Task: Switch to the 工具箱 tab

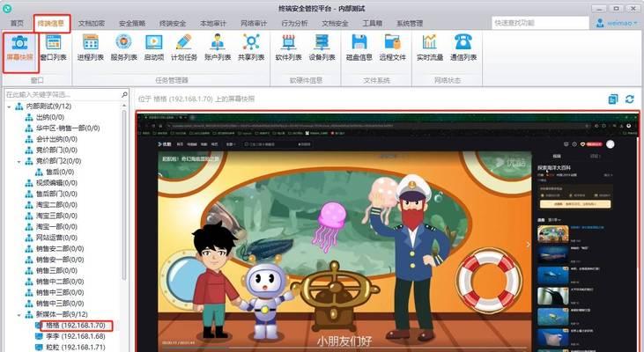Action: [x=372, y=24]
